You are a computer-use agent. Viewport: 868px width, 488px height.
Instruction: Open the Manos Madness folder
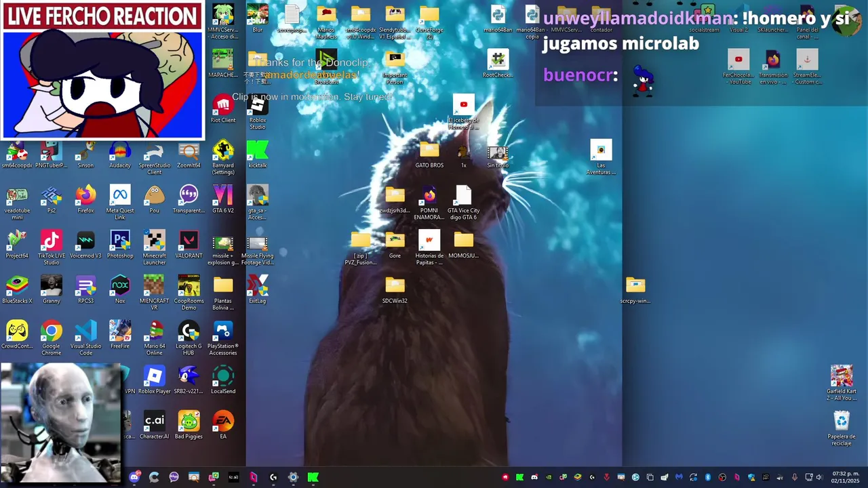(x=326, y=22)
